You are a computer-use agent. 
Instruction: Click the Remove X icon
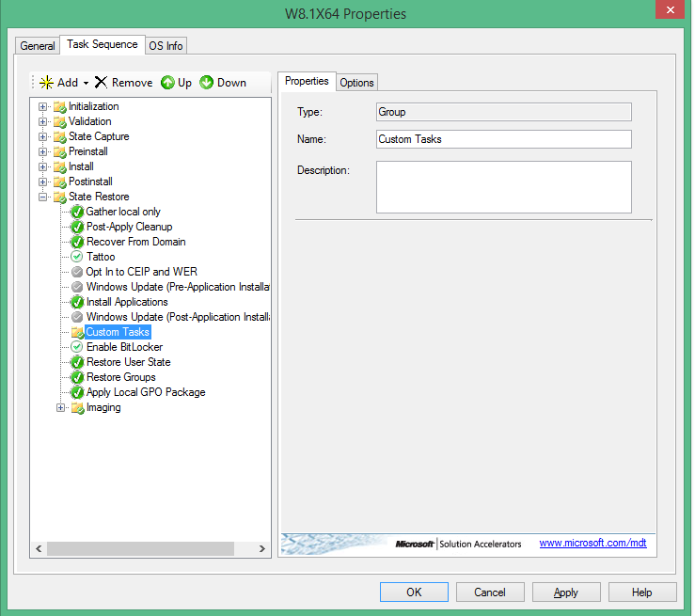(x=101, y=83)
